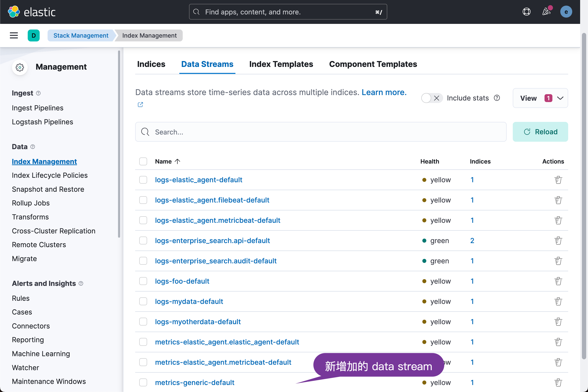The width and height of the screenshot is (588, 392).
Task: Open the user avatar menu
Action: coord(566,12)
